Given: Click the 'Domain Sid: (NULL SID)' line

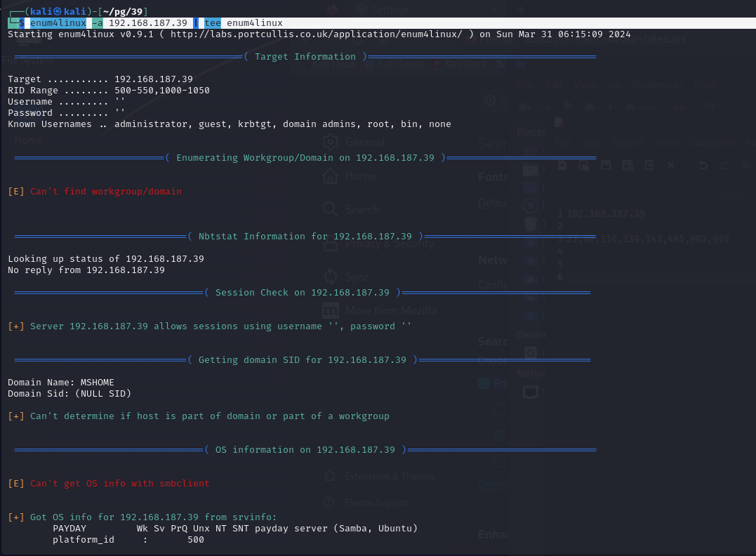Looking at the screenshot, I should [x=69, y=394].
